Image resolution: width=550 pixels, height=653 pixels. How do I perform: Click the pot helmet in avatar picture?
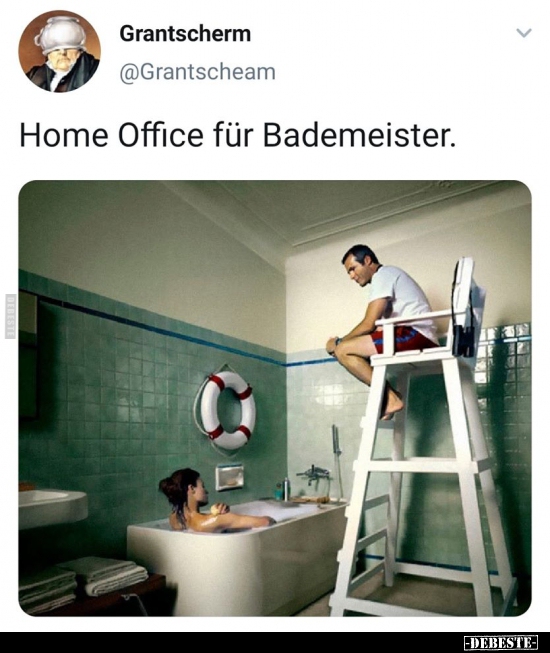[x=61, y=35]
